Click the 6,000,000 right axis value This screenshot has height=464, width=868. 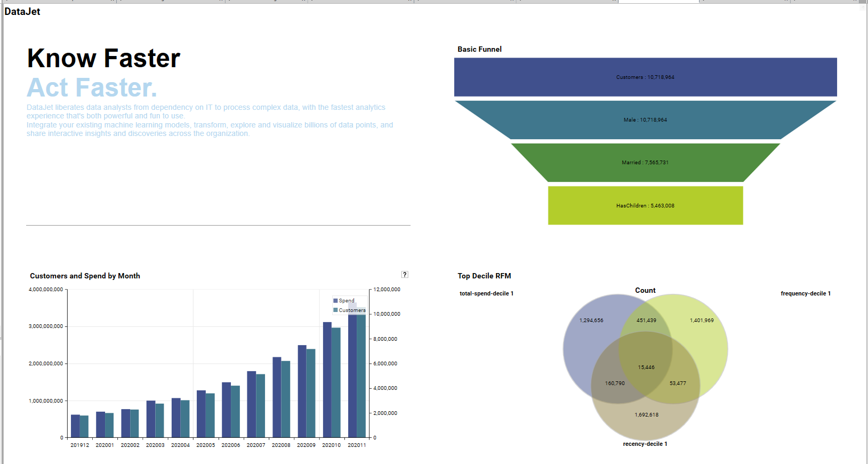click(385, 364)
